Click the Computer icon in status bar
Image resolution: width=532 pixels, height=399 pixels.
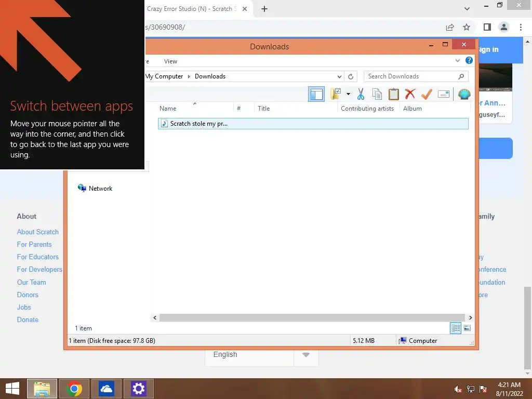[403, 341]
